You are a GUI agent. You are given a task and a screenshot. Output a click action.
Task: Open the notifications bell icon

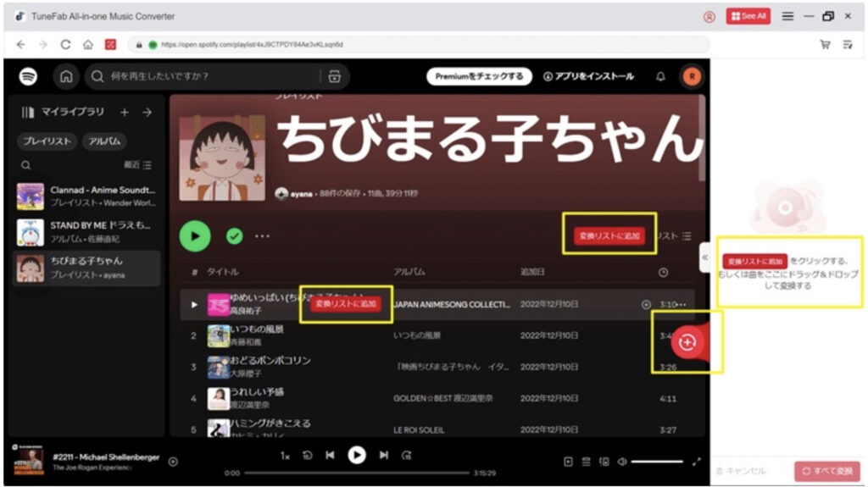point(660,77)
